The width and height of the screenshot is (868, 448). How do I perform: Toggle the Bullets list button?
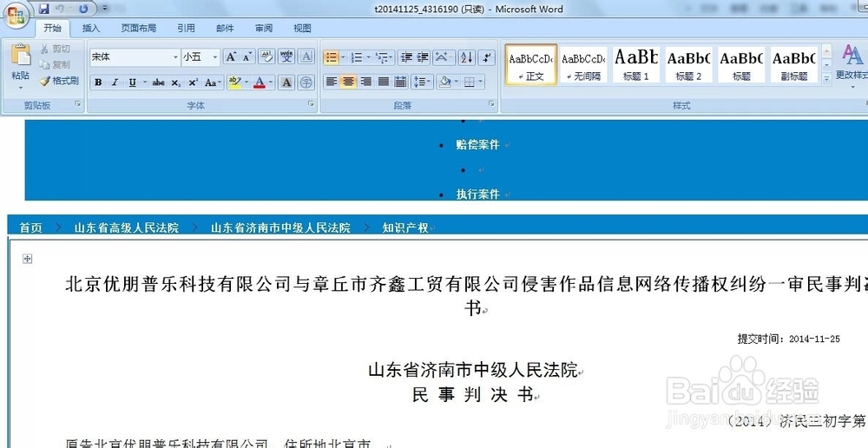click(331, 57)
